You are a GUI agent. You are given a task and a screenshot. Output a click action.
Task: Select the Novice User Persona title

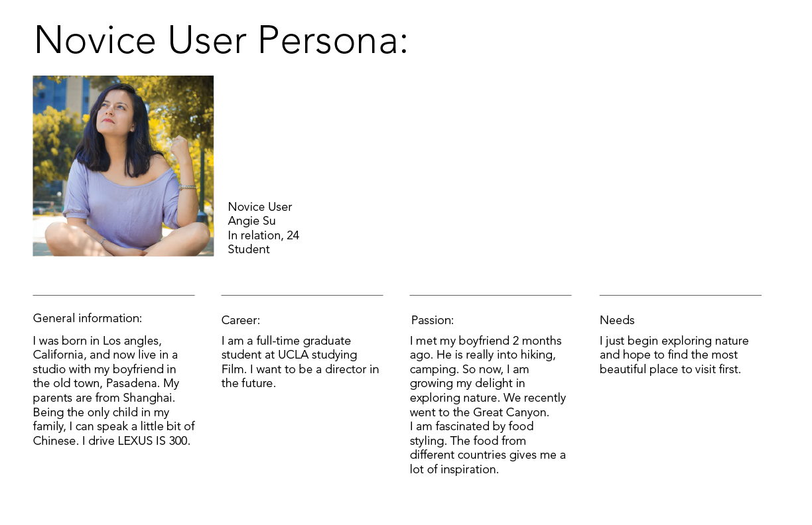(x=221, y=40)
